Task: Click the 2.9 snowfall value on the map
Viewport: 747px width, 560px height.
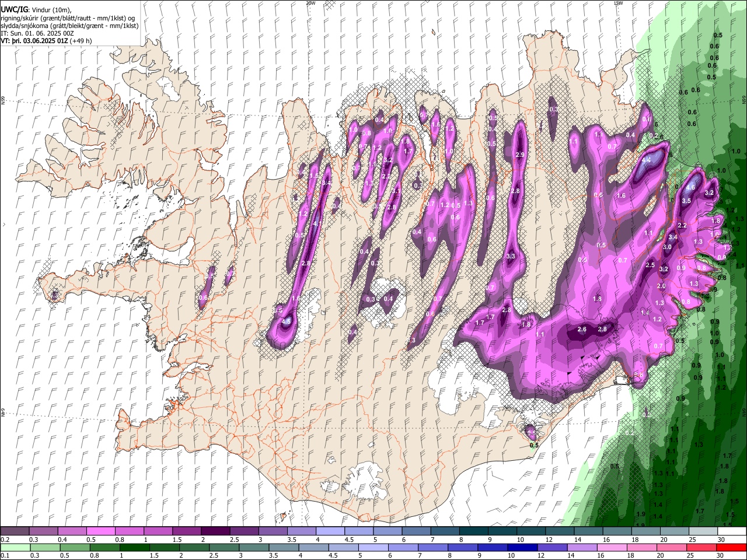Action: [x=521, y=155]
